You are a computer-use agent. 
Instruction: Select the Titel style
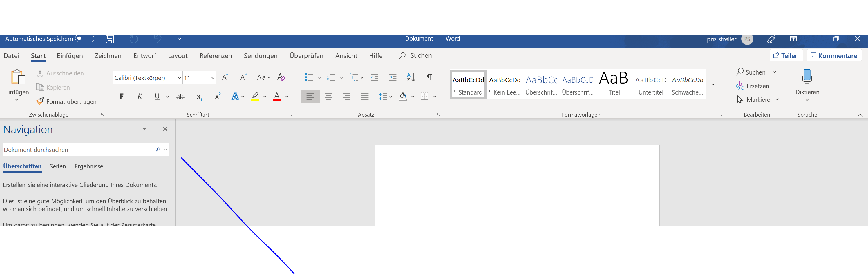[x=614, y=84]
